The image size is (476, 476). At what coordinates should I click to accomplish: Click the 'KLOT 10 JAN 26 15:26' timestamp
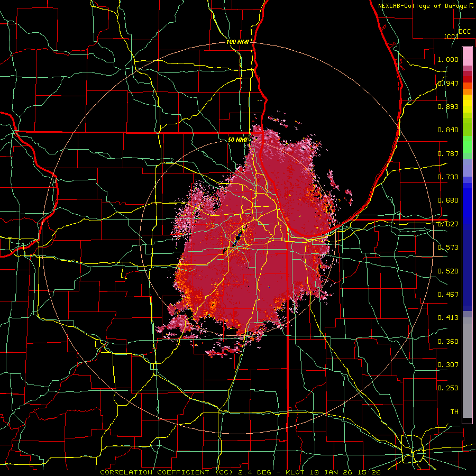click(x=333, y=472)
